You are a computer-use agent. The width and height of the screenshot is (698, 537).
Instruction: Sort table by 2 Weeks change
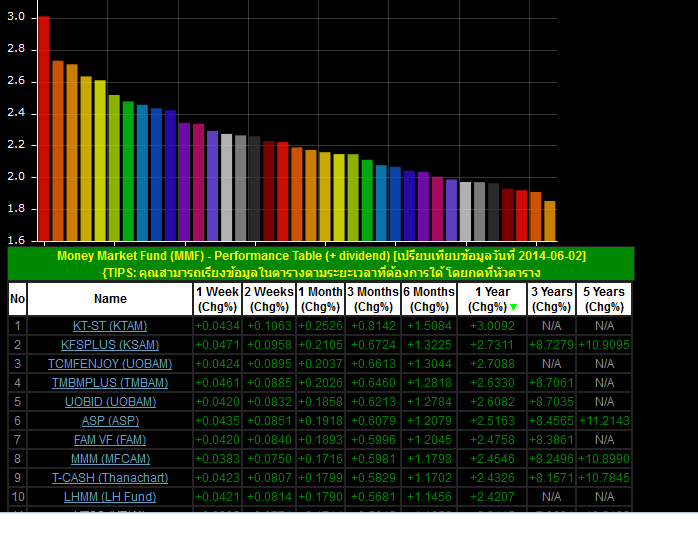coord(269,299)
